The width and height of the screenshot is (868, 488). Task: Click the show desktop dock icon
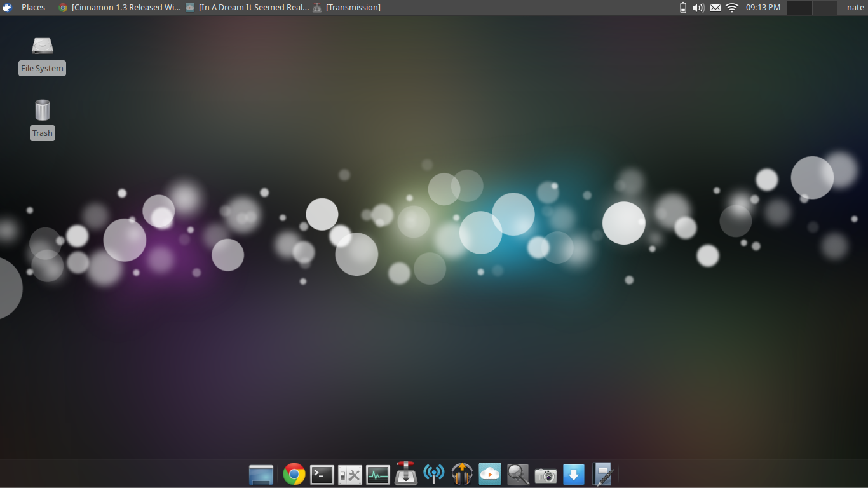261,474
